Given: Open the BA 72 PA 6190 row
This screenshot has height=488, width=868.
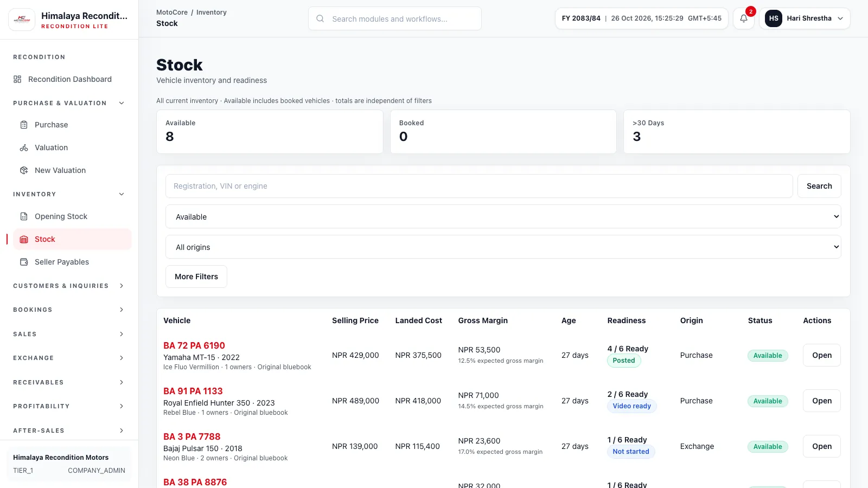Looking at the screenshot, I should click(822, 355).
